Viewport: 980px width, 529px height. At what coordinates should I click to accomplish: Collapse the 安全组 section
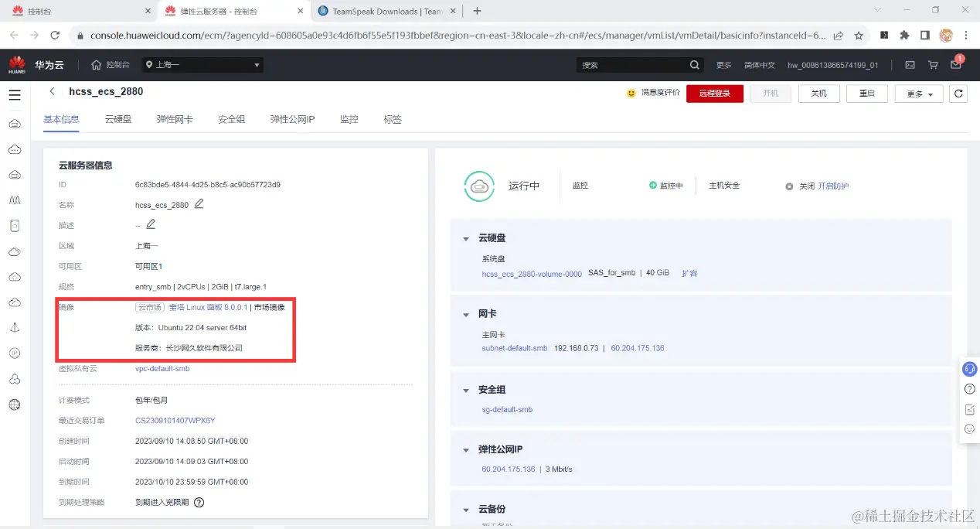click(466, 391)
